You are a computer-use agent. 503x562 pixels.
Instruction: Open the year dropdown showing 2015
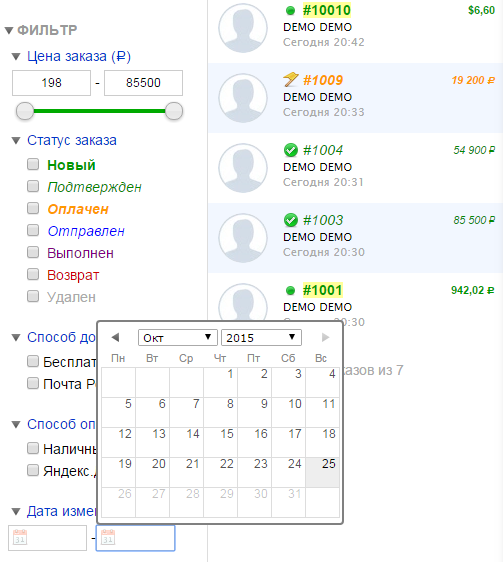coord(261,338)
